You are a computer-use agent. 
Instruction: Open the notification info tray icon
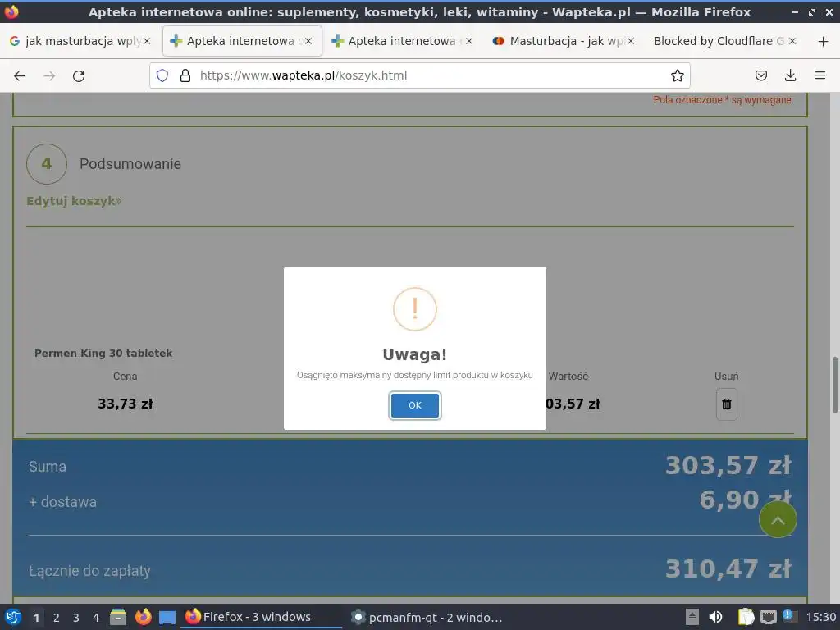[789, 616]
